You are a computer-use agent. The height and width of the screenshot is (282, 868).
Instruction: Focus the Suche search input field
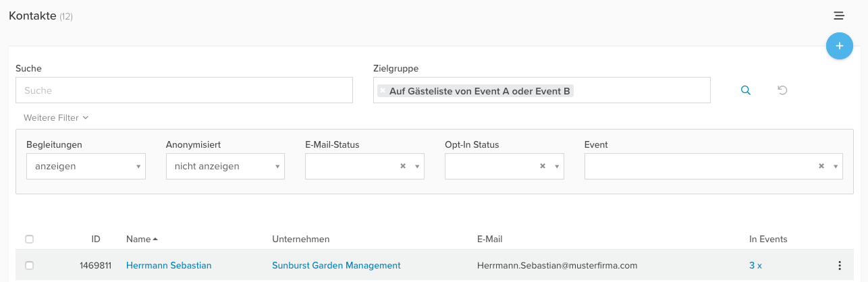[x=184, y=90]
